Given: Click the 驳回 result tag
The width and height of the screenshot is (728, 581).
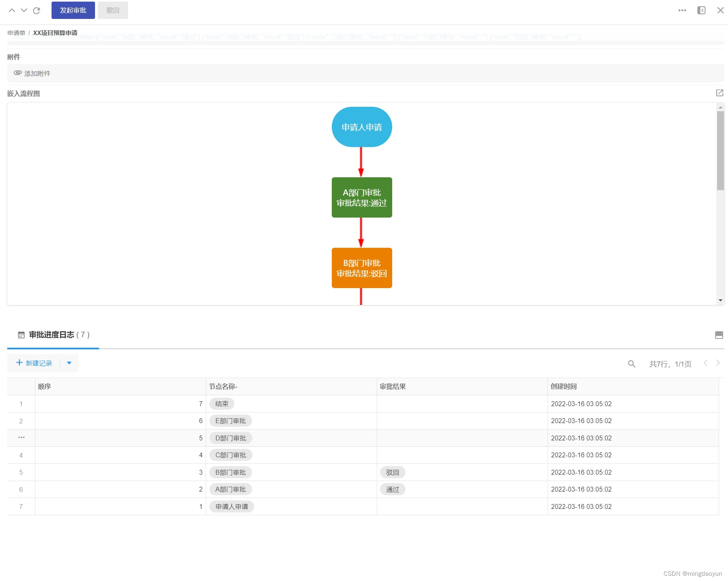Looking at the screenshot, I should 393,472.
